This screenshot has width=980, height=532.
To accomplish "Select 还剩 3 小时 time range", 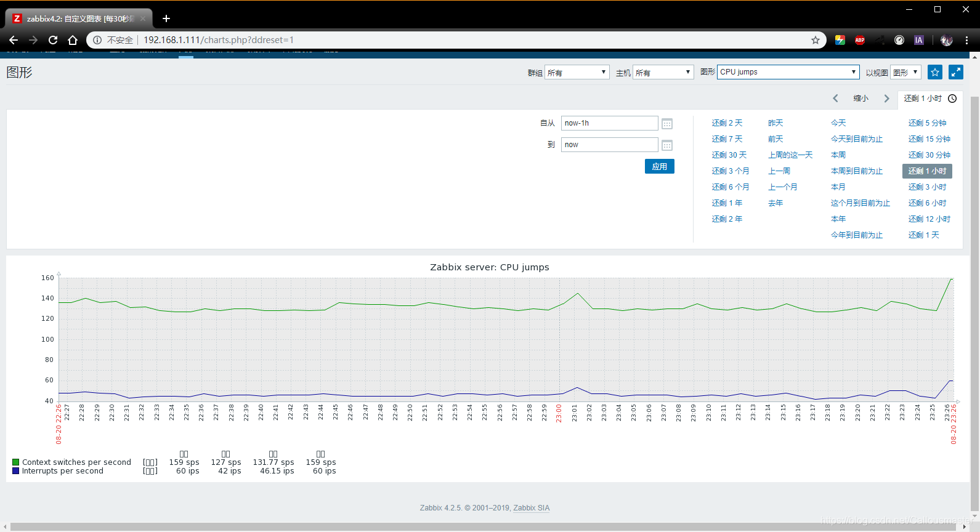I will [x=928, y=187].
